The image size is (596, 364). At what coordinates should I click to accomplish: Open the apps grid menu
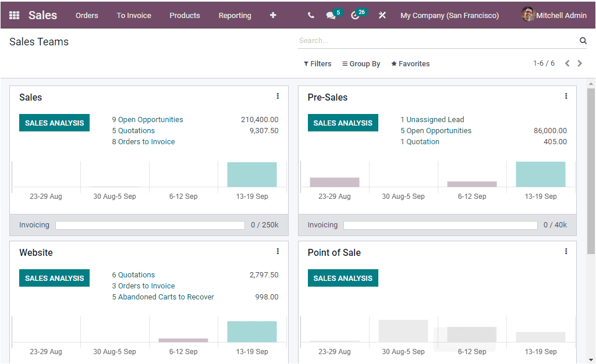(14, 15)
